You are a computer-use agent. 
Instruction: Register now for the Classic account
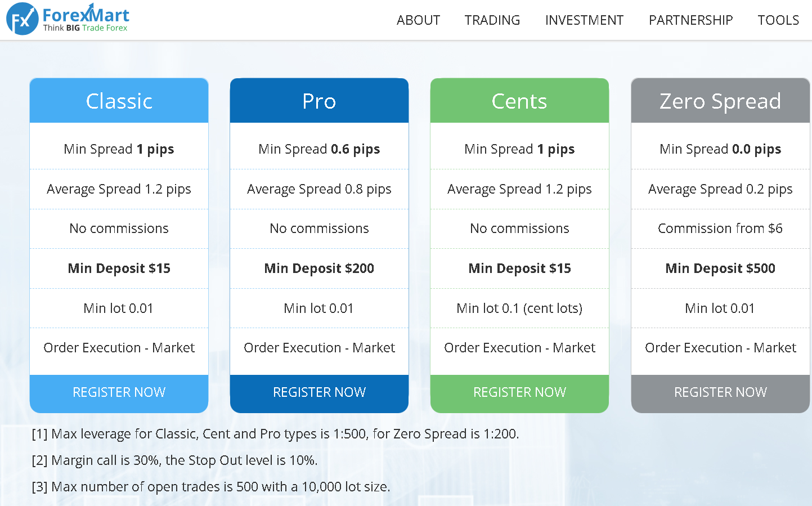(x=119, y=392)
